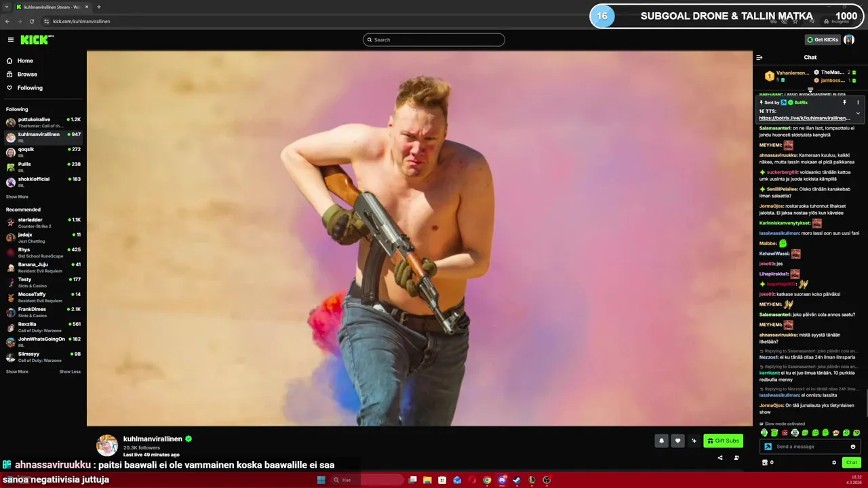Select the red angry emote in quick row
Image resolution: width=868 pixels, height=488 pixels.
click(x=785, y=432)
